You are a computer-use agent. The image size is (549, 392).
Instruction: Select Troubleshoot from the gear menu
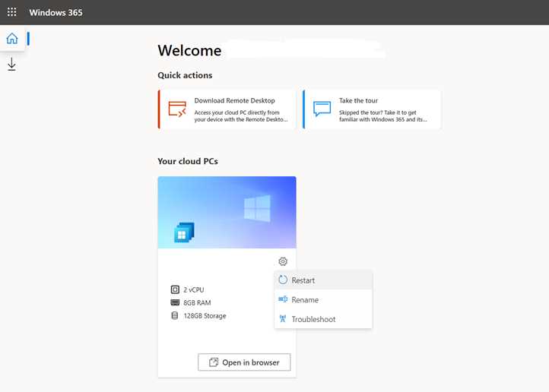(x=323, y=319)
